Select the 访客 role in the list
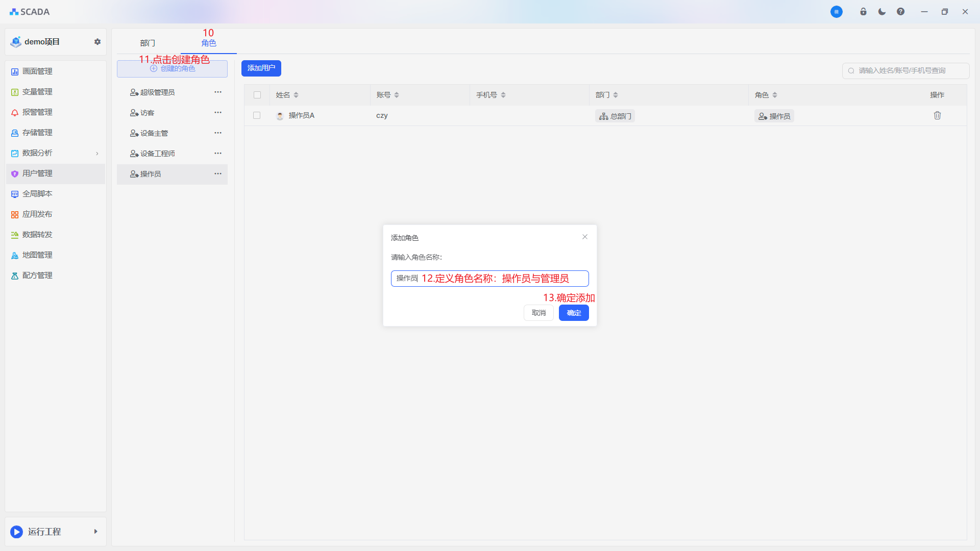The height and width of the screenshot is (551, 980). coord(148,113)
